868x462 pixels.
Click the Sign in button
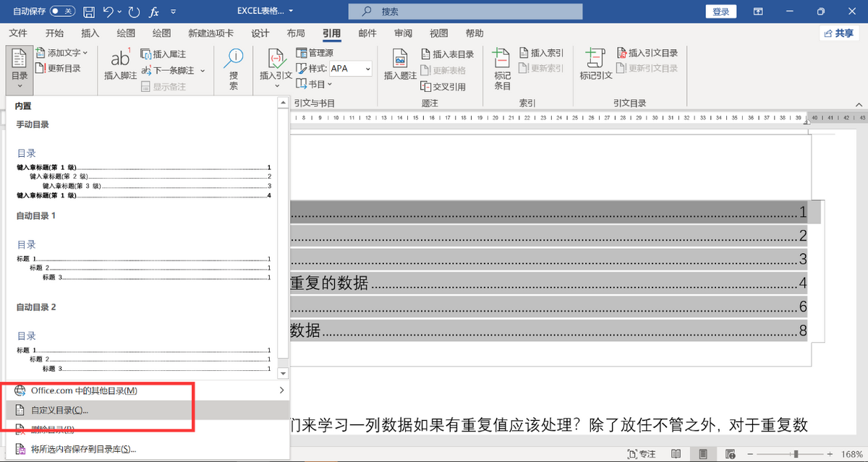pyautogui.click(x=720, y=12)
